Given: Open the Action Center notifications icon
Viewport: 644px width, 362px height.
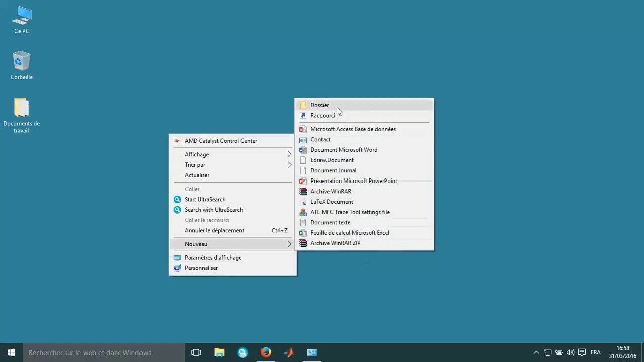Looking at the screenshot, I should coord(582,353).
